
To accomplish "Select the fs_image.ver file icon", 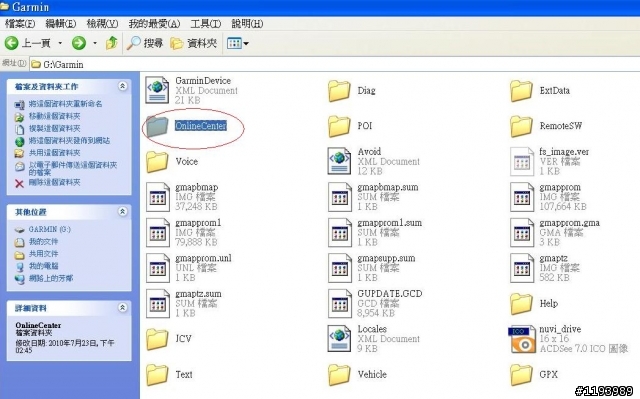I will [x=522, y=162].
